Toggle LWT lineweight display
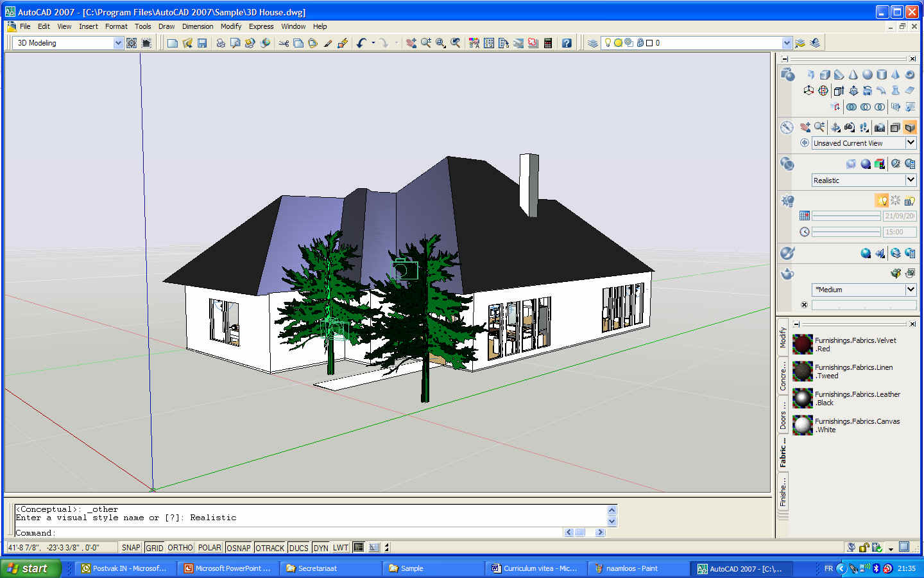924x578 pixels. click(341, 548)
